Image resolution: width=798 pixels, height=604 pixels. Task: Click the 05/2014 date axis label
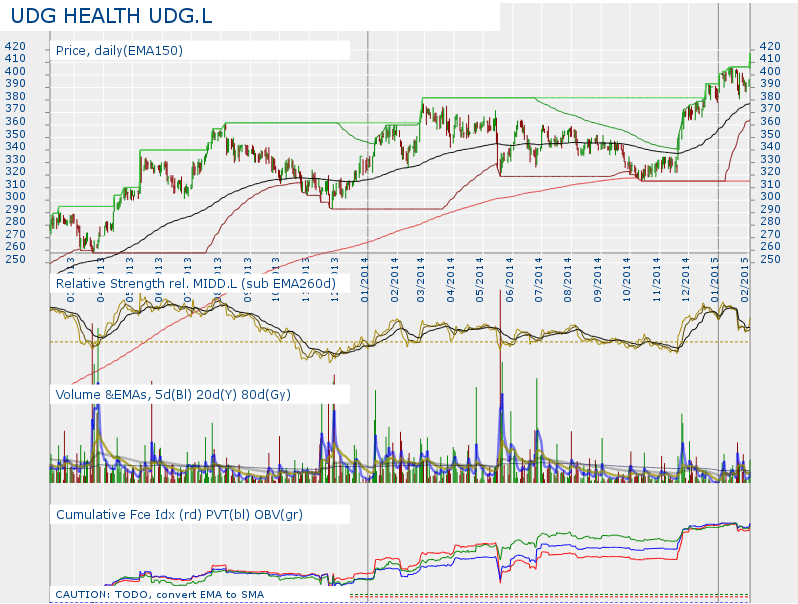(x=479, y=280)
